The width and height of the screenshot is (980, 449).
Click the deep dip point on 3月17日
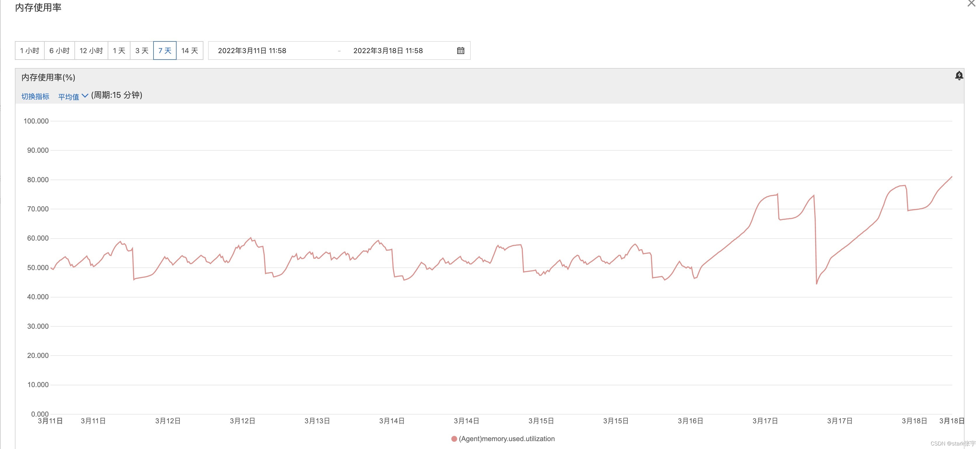(x=816, y=283)
